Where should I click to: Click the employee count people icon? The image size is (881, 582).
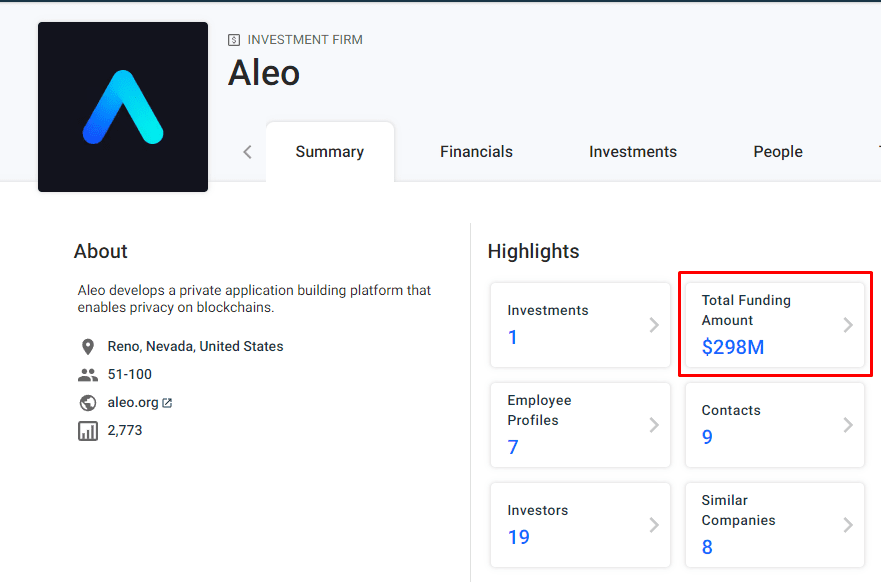click(x=88, y=375)
